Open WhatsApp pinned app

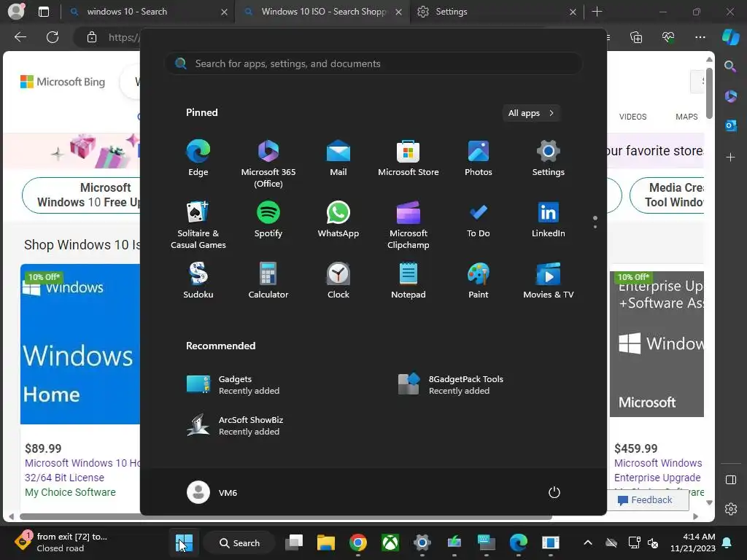pos(338,219)
